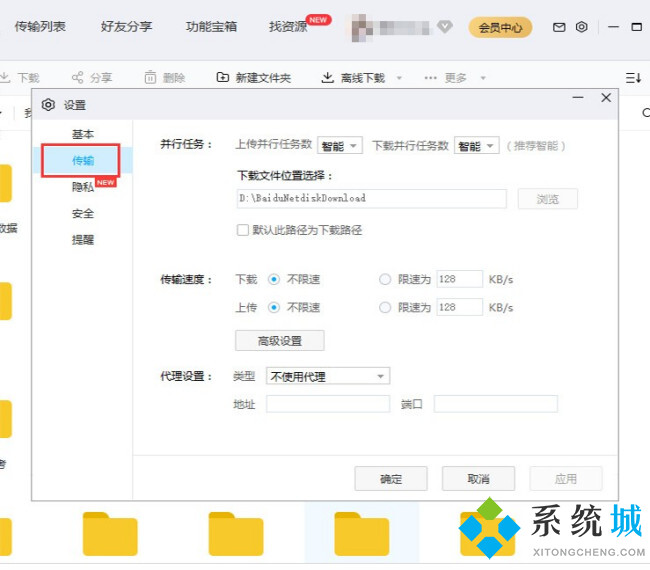Click the 取消 button
The width and height of the screenshot is (650, 570).
pyautogui.click(x=478, y=479)
